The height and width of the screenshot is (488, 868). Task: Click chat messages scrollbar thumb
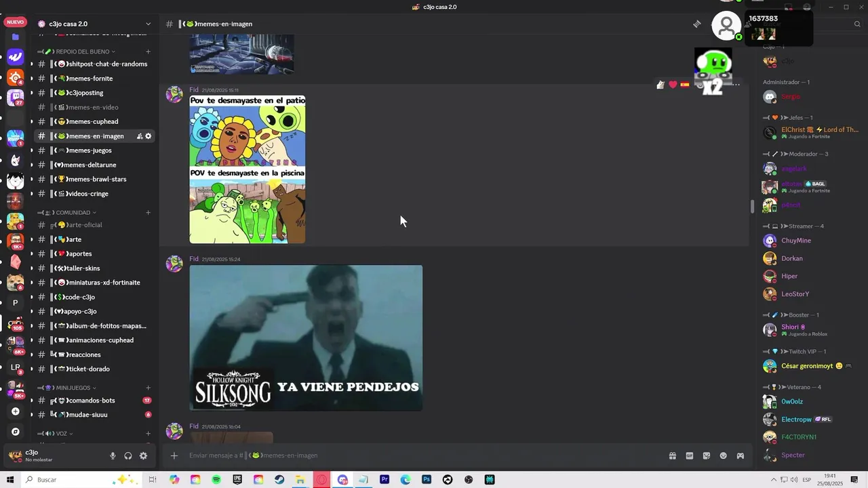(751, 207)
